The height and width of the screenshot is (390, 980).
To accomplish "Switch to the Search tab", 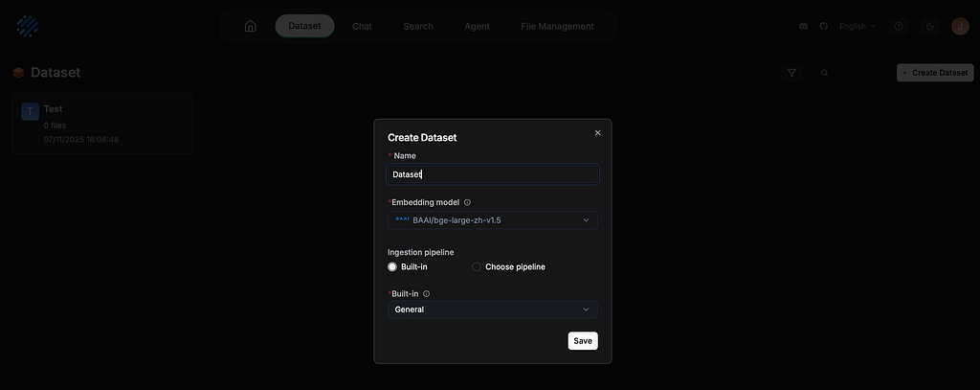I will (418, 26).
